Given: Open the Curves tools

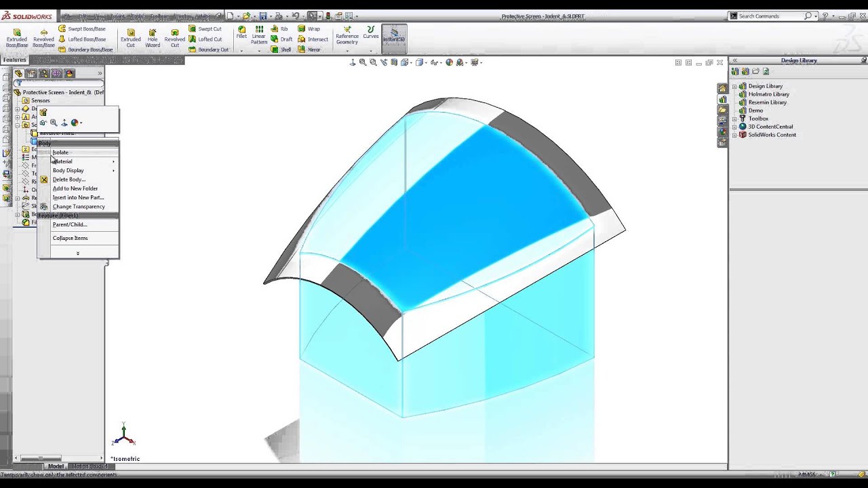Looking at the screenshot, I should tap(370, 33).
